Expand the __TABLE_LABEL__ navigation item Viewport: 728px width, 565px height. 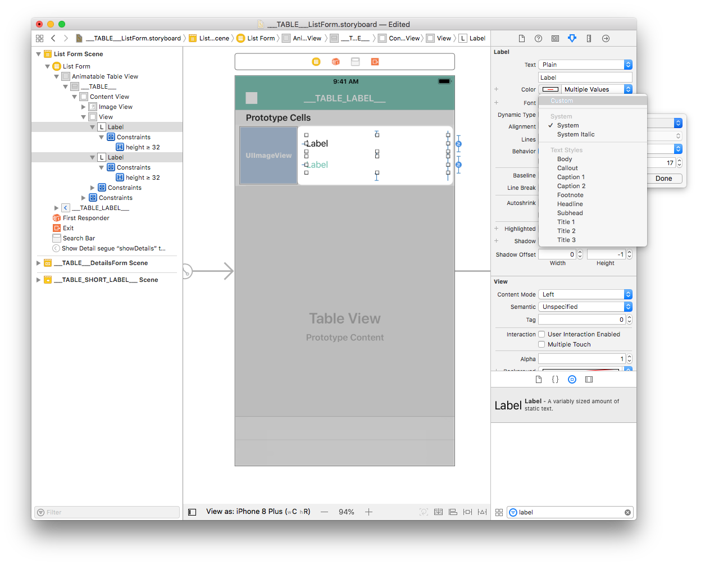(x=56, y=208)
